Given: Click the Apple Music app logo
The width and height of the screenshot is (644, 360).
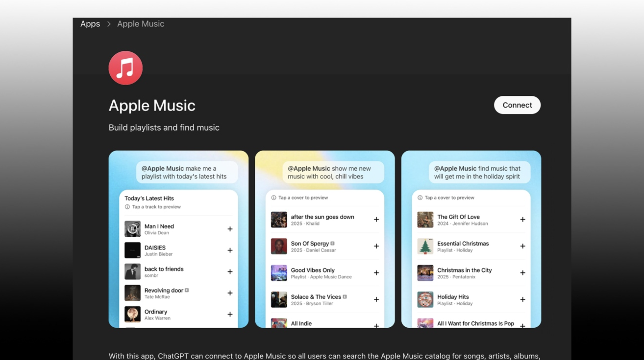Looking at the screenshot, I should [x=126, y=68].
